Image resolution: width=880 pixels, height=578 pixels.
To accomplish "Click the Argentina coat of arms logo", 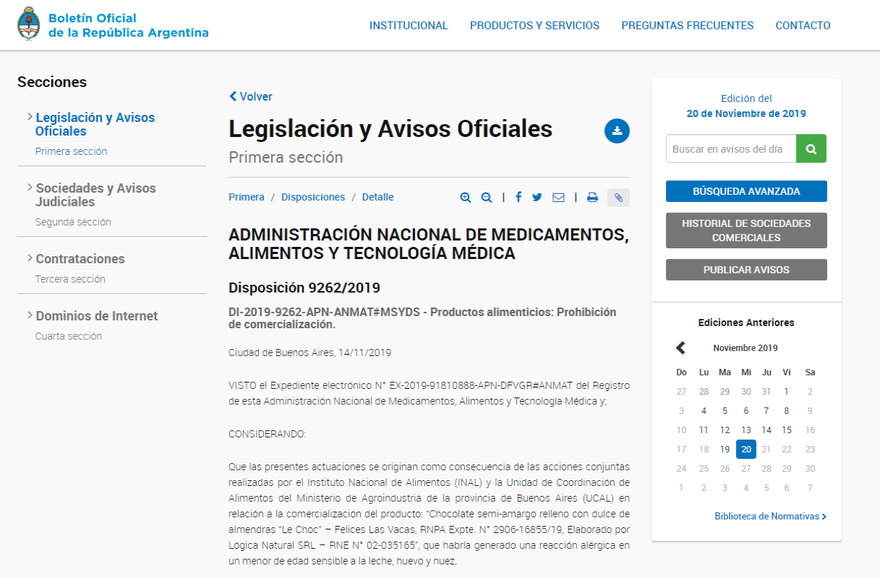I will click(28, 24).
